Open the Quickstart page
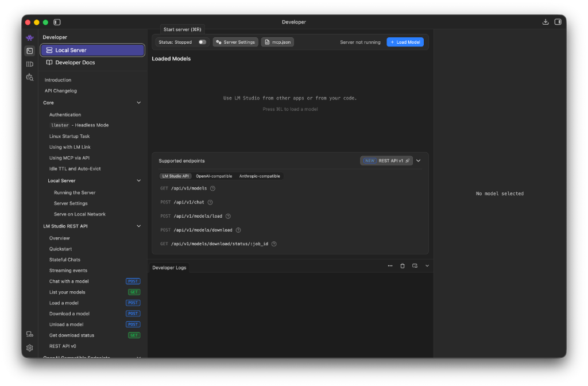The width and height of the screenshot is (588, 386). tap(60, 249)
